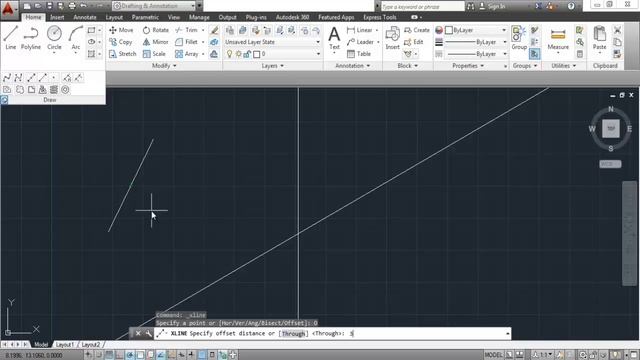Image resolution: width=640 pixels, height=360 pixels.
Task: Click the command line customize wrench
Action: pos(148,333)
